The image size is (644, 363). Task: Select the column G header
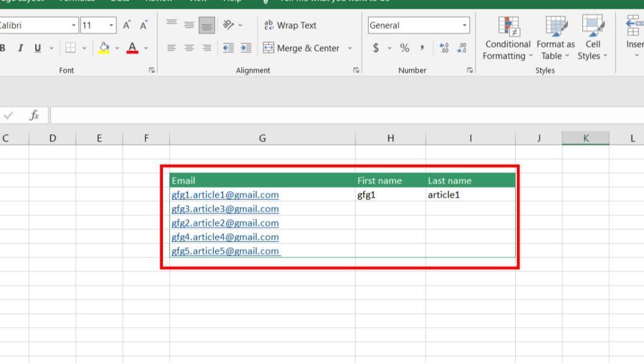click(x=262, y=138)
